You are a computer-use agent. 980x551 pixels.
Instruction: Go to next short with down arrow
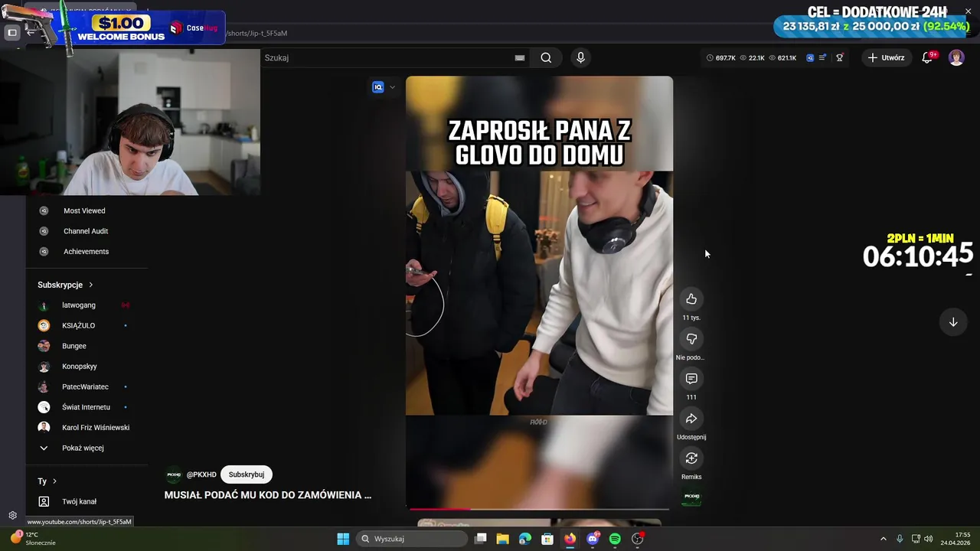tap(953, 322)
